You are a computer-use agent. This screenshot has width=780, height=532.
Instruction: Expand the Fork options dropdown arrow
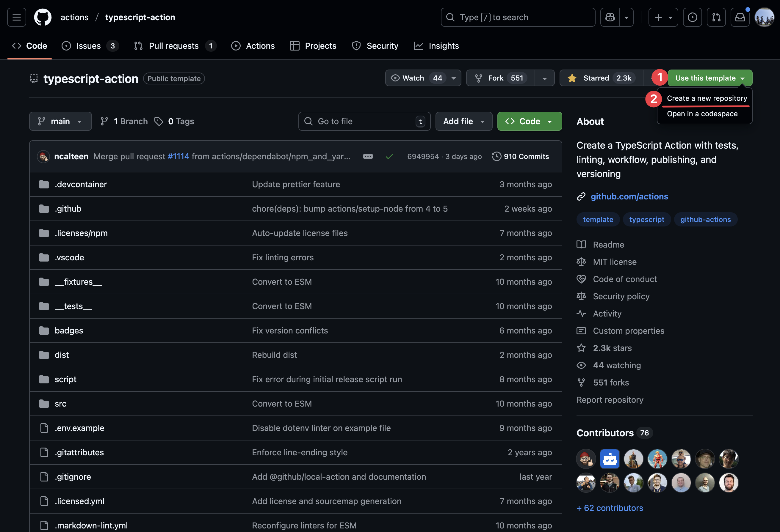click(x=544, y=78)
